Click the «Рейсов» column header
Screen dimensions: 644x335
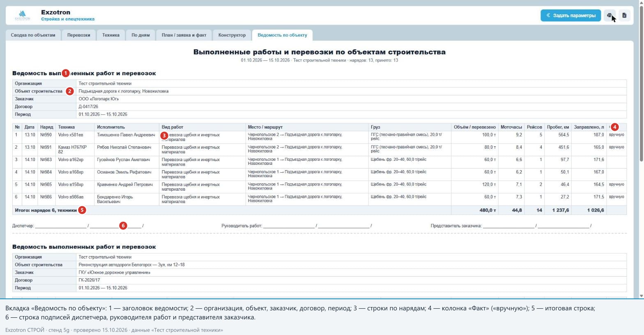click(x=534, y=127)
